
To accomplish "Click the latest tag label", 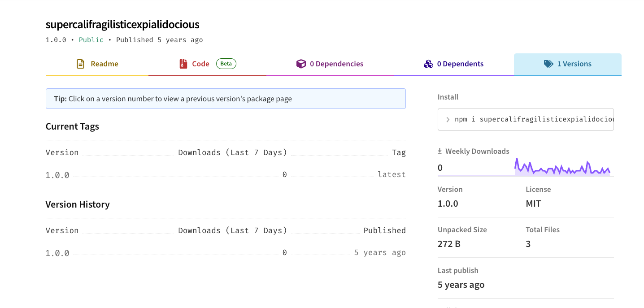I will (392, 174).
